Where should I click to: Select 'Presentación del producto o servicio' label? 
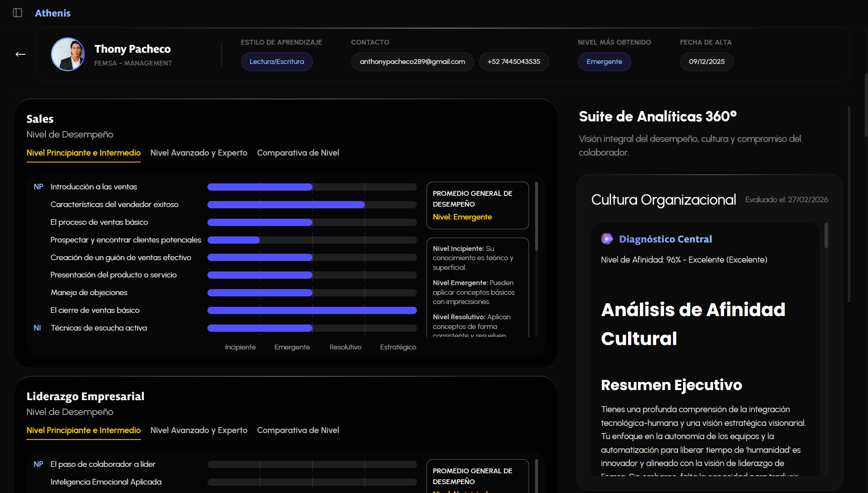click(x=113, y=275)
